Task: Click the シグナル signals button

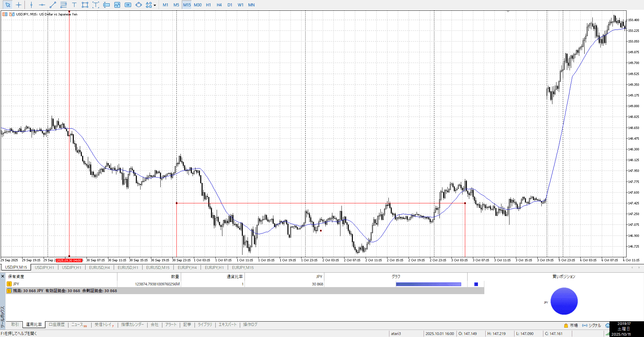Action: (592, 325)
